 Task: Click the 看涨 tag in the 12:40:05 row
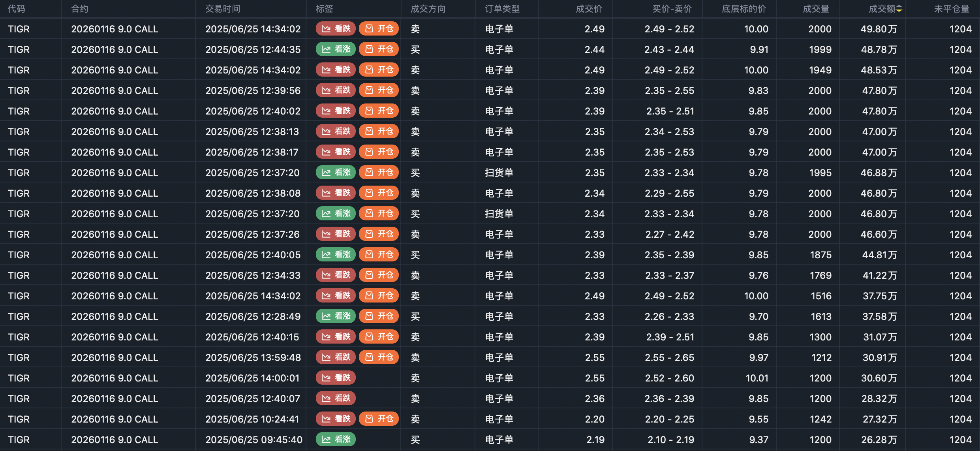(336, 255)
